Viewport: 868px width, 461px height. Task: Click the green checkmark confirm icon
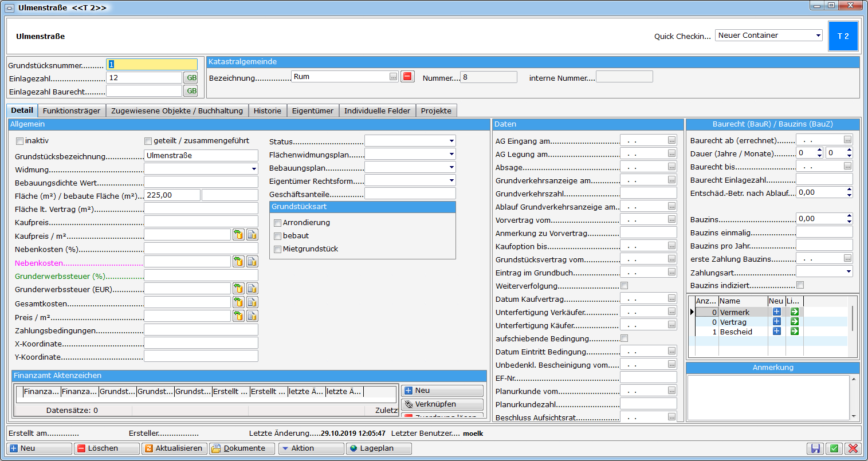[x=834, y=449]
